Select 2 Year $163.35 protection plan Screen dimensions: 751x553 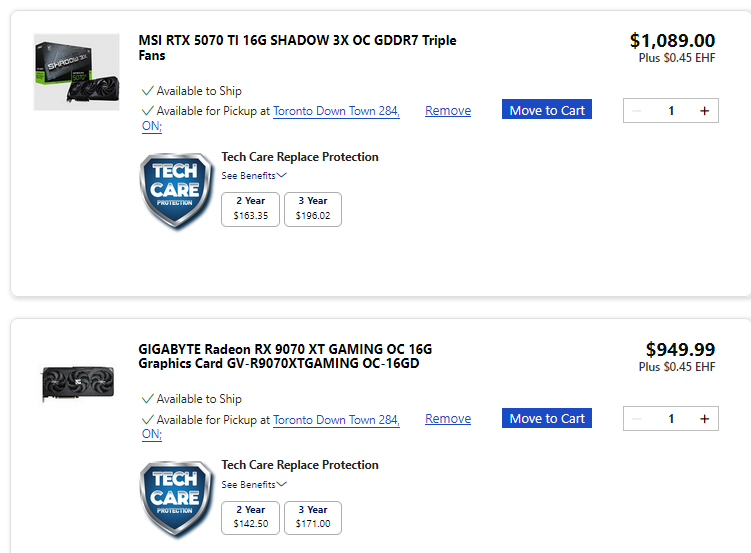(250, 209)
